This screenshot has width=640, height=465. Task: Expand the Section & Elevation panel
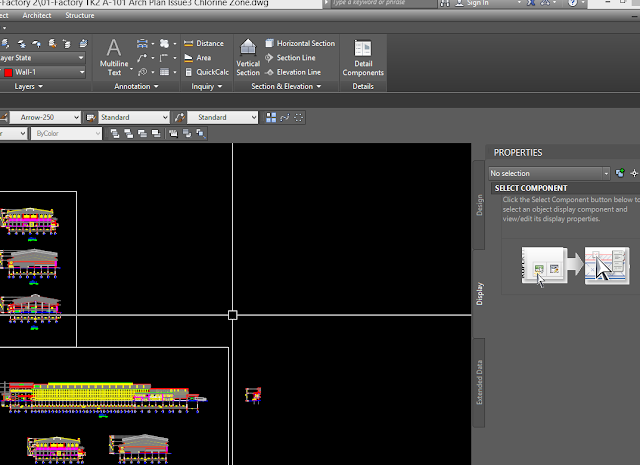(x=287, y=87)
